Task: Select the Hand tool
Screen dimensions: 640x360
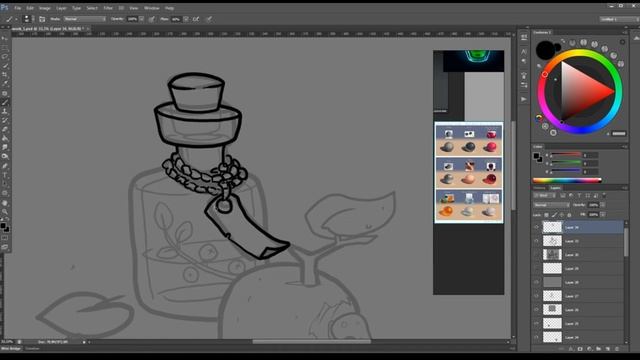Action: [5, 203]
